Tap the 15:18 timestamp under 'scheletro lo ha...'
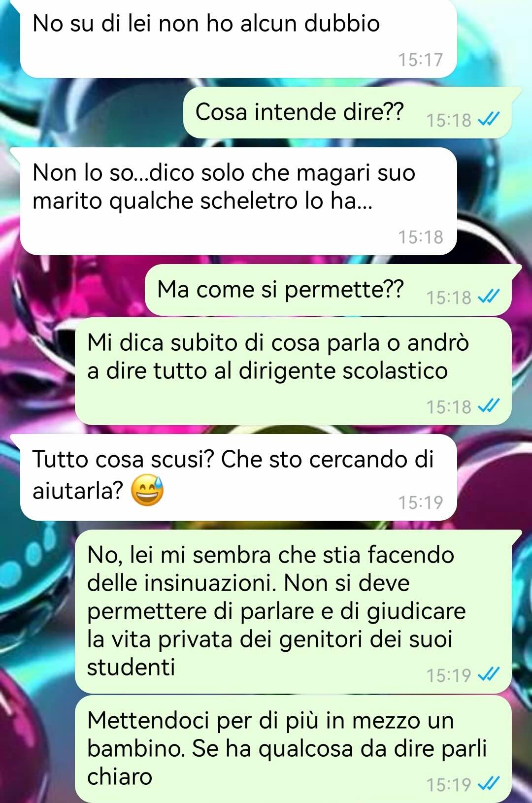Viewport: 532px width, 803px height. click(421, 237)
